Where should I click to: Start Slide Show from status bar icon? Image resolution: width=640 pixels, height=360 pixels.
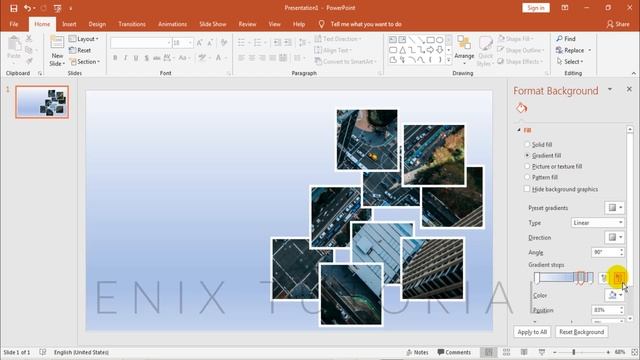coord(542,352)
